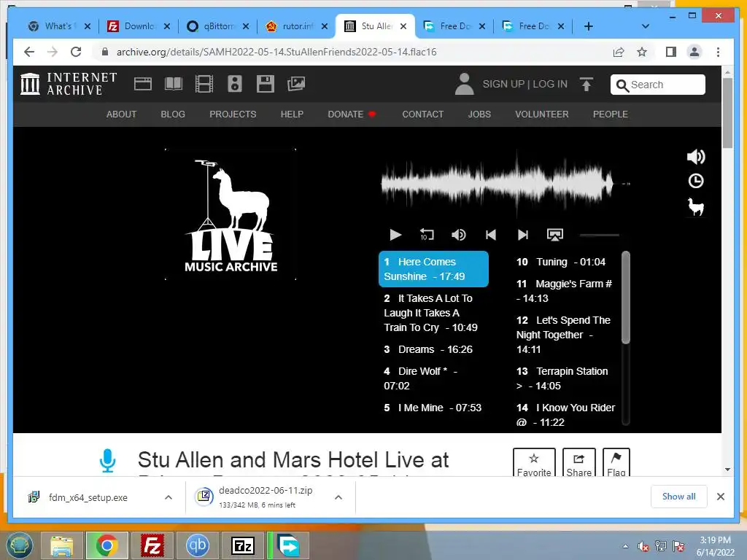The width and height of the screenshot is (747, 560).
Task: Close the downloads bar
Action: 721,497
